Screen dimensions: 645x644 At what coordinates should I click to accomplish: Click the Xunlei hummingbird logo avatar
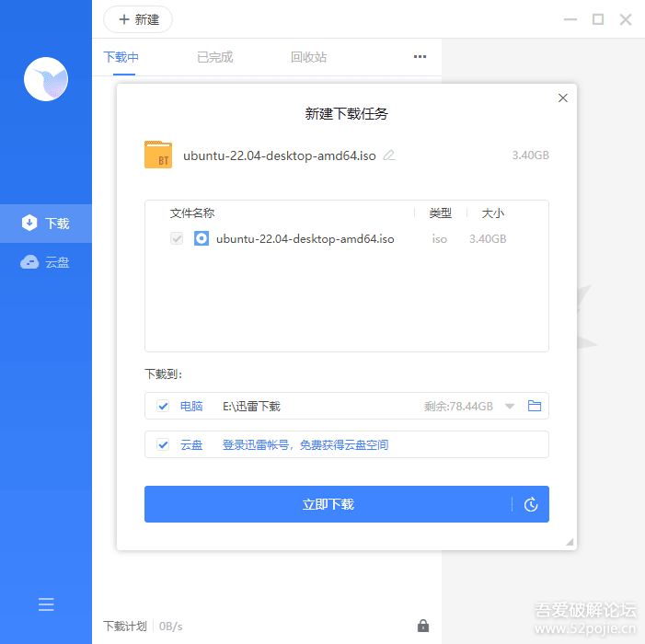(x=46, y=79)
